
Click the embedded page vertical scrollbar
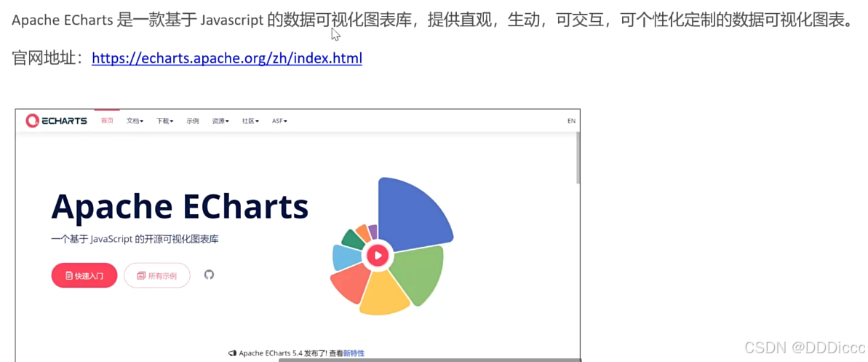(x=578, y=158)
